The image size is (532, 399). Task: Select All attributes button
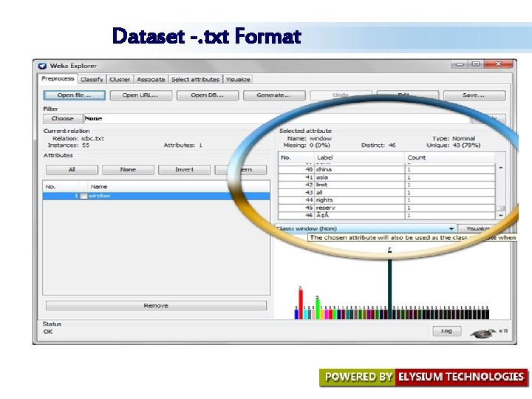click(72, 170)
